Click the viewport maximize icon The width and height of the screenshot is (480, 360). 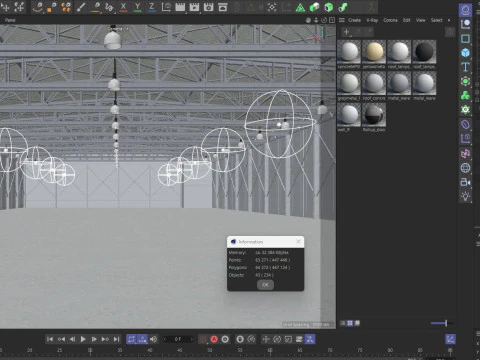tap(332, 20)
